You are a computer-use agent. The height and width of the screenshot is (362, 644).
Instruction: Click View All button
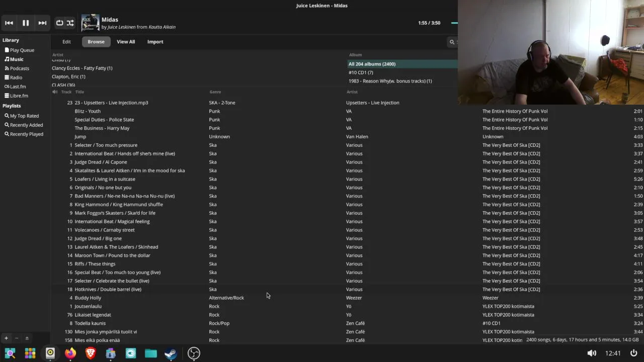tap(126, 42)
